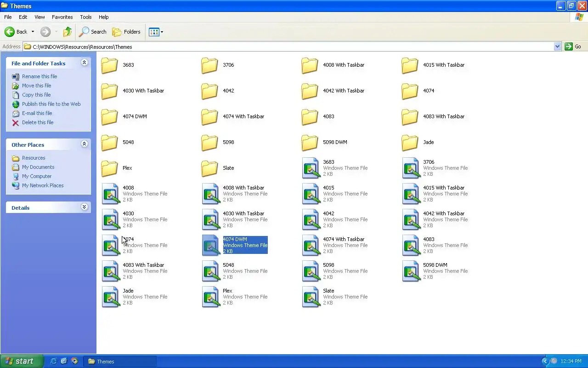The width and height of the screenshot is (588, 368).
Task: Select the 4030 theme file icon
Action: pyautogui.click(x=111, y=219)
